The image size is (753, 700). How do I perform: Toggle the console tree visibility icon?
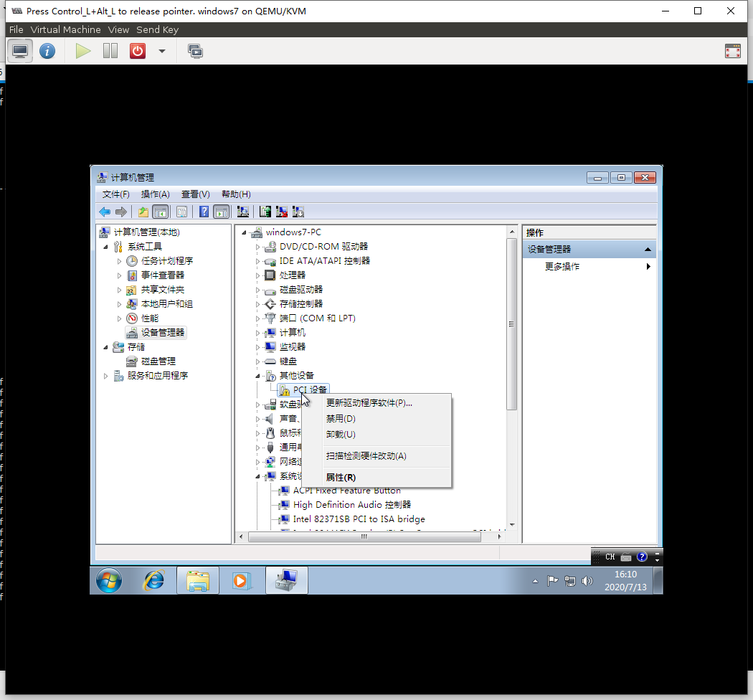coord(161,211)
